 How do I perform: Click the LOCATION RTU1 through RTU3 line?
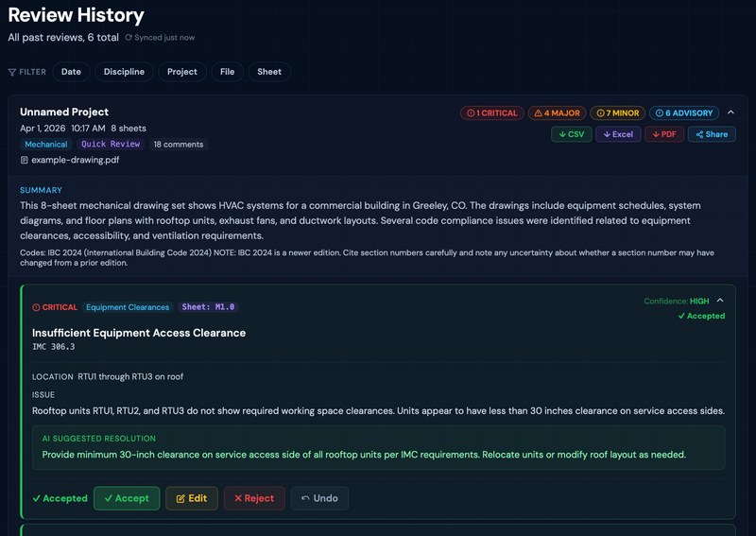pos(108,377)
